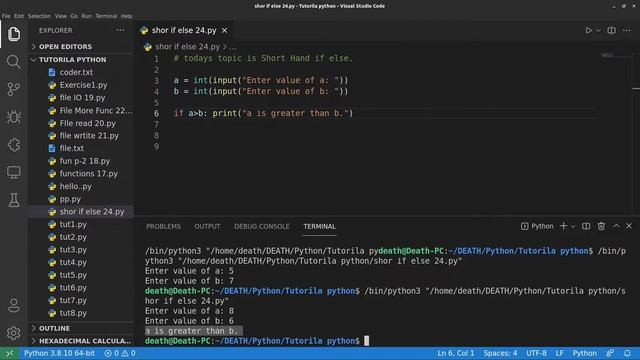Switch to the Debug Console tab
Viewport: 640px width, 360px height.
click(262, 227)
